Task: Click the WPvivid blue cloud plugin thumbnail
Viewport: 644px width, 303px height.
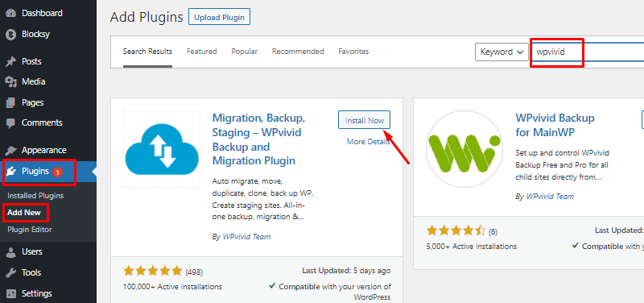Action: [162, 149]
